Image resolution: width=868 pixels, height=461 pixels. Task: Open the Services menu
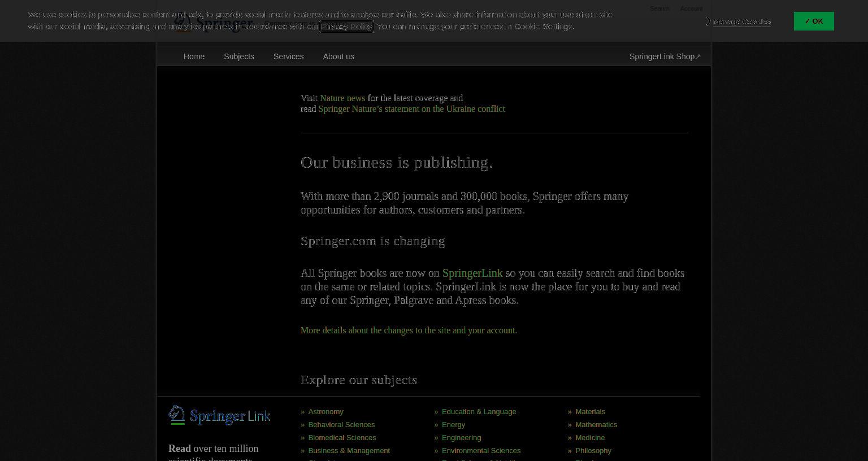click(288, 56)
